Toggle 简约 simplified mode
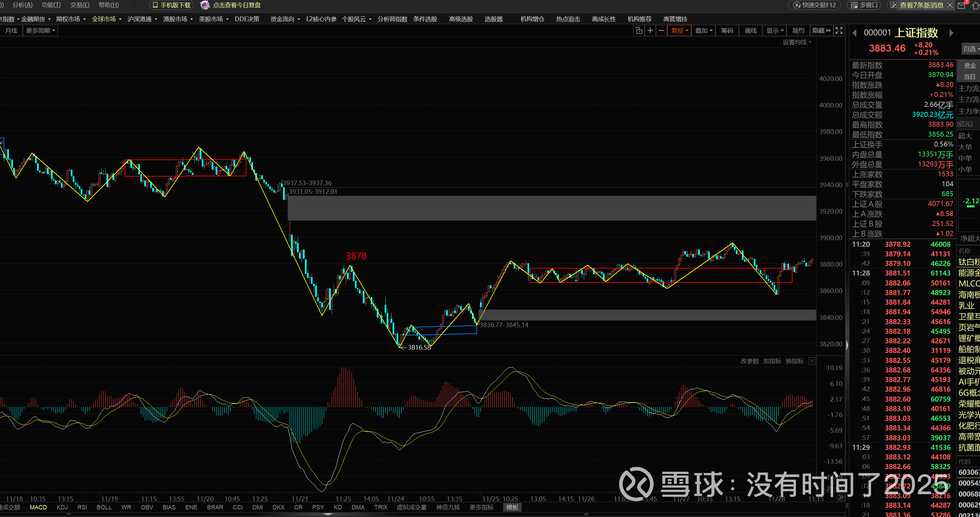 (x=798, y=31)
